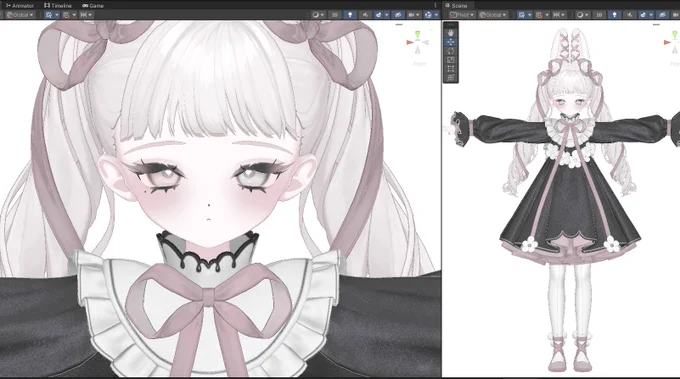The height and width of the screenshot is (379, 680).
Task: Select the Scale tool
Action: coord(451,60)
